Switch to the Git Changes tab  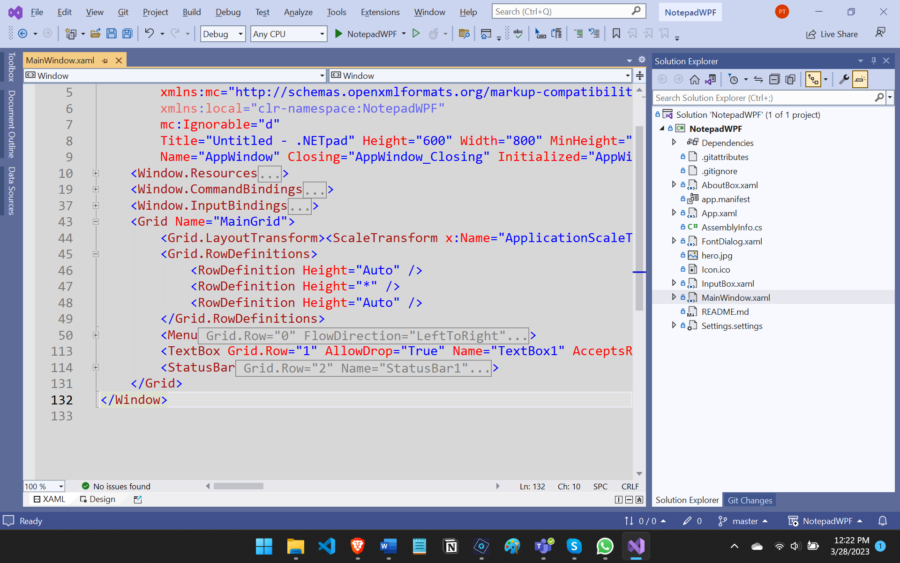point(749,500)
